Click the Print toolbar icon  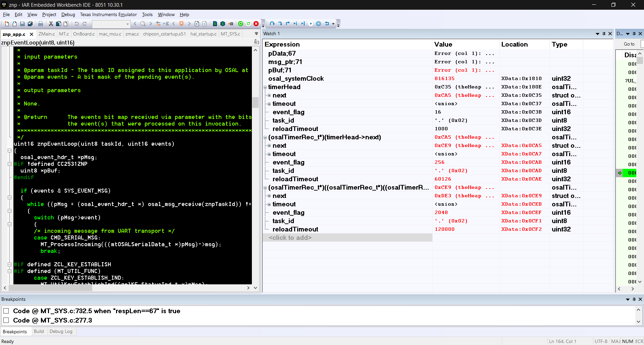41,24
